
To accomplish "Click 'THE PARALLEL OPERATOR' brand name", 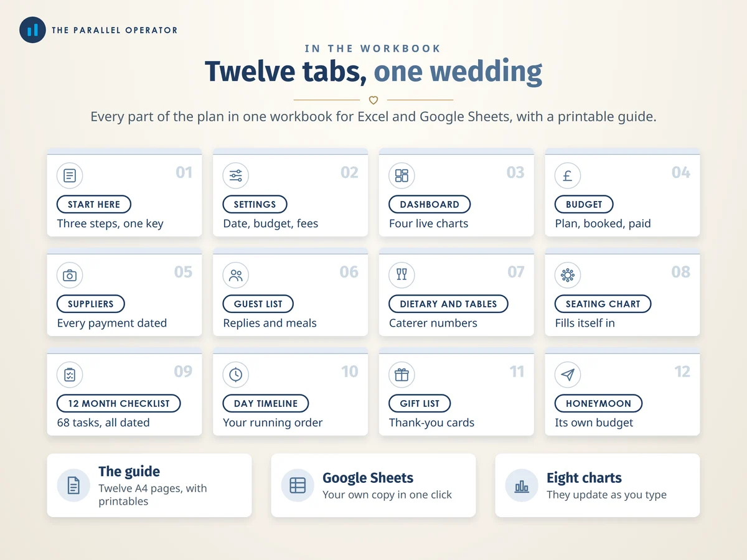I will pyautogui.click(x=115, y=30).
